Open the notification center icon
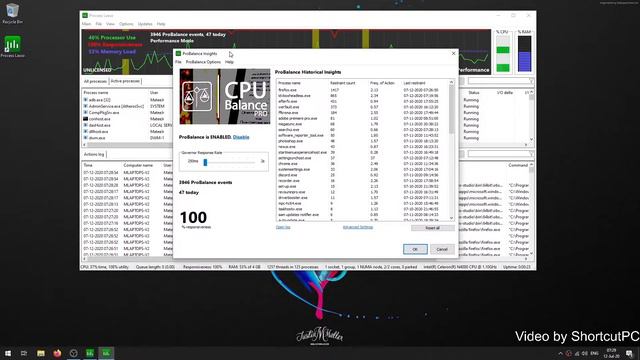Screen dimensions: 640x360 (x=629, y=353)
